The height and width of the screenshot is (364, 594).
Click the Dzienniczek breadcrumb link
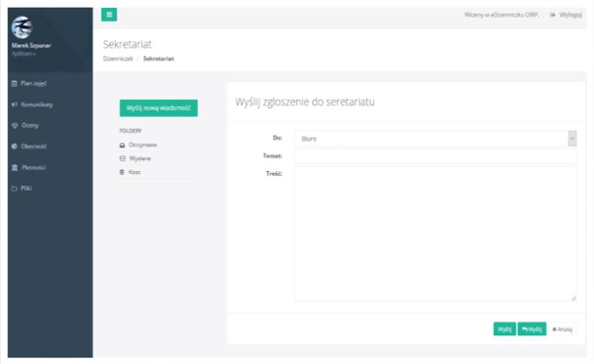click(x=118, y=58)
